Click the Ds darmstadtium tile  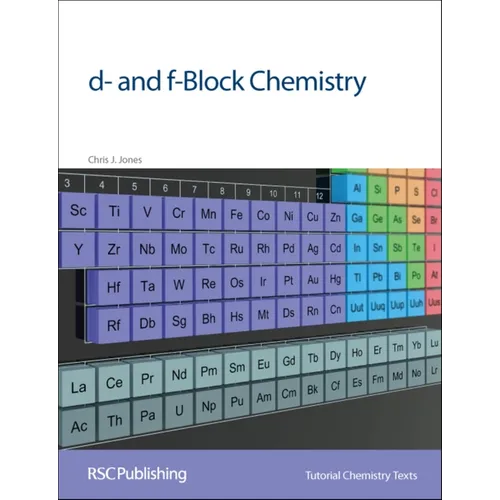[289, 313]
